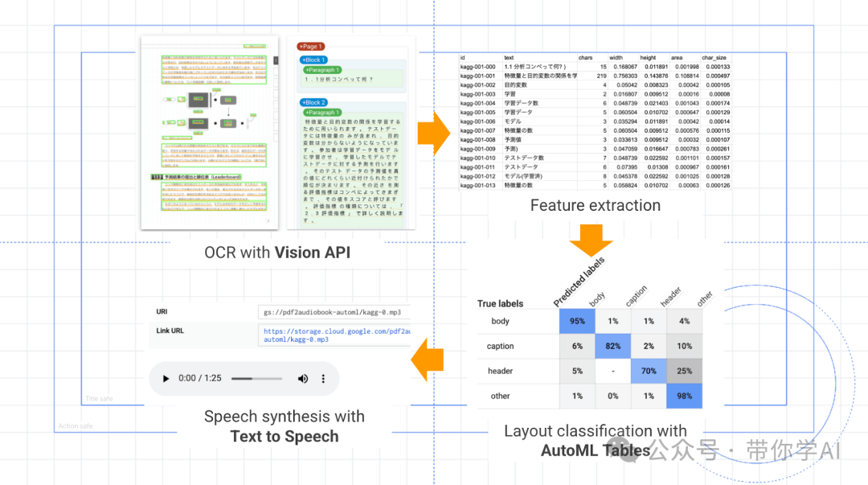Click the "id" column header
The width and height of the screenshot is (868, 485).
click(x=463, y=58)
